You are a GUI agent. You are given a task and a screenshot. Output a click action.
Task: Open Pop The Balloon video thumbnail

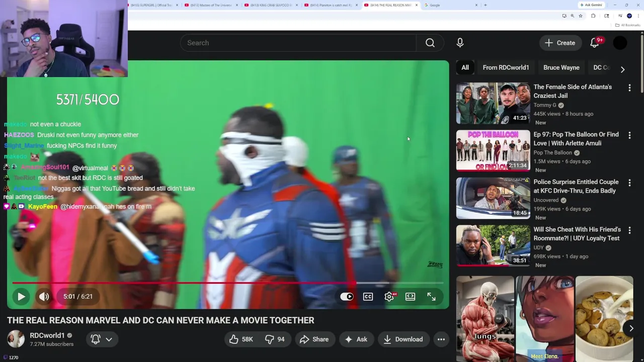493,151
